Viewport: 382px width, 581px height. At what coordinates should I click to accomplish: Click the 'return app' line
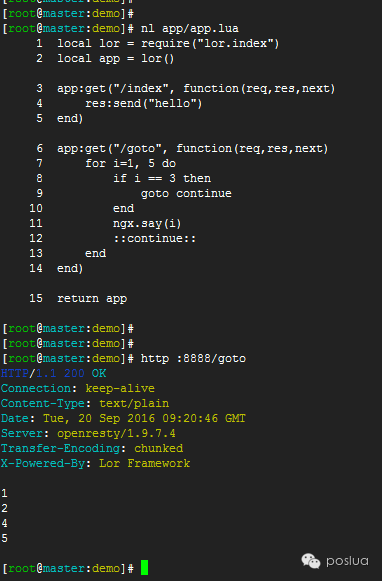coord(92,299)
